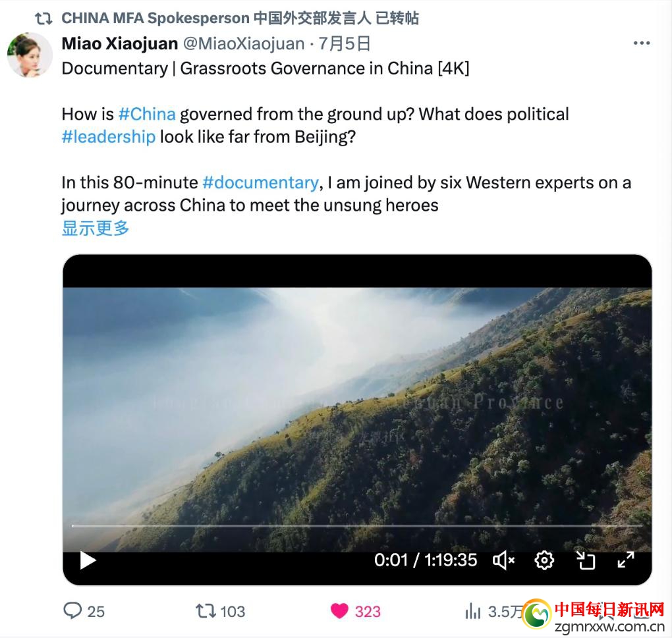
Task: Open the #documentary hashtag
Action: click(x=261, y=183)
